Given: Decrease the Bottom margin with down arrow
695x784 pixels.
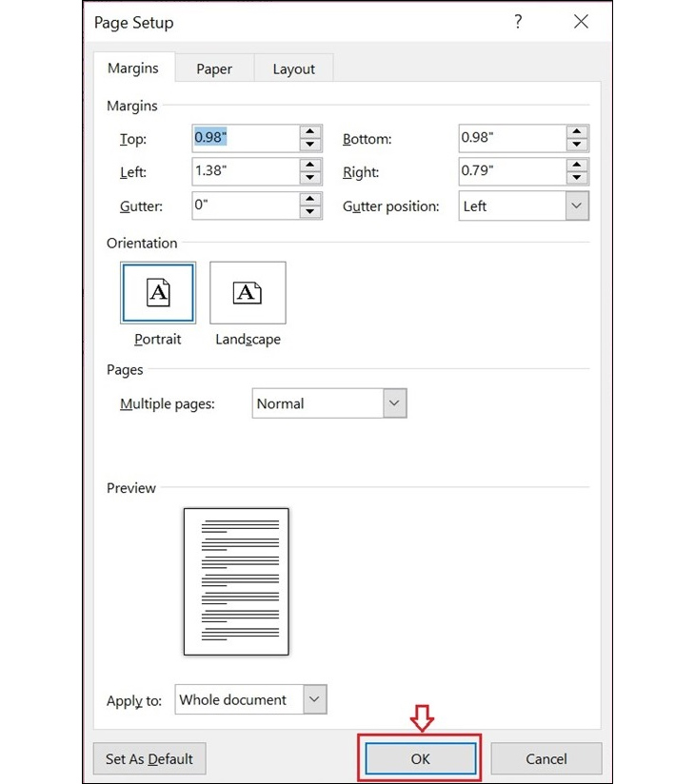Looking at the screenshot, I should (x=577, y=145).
